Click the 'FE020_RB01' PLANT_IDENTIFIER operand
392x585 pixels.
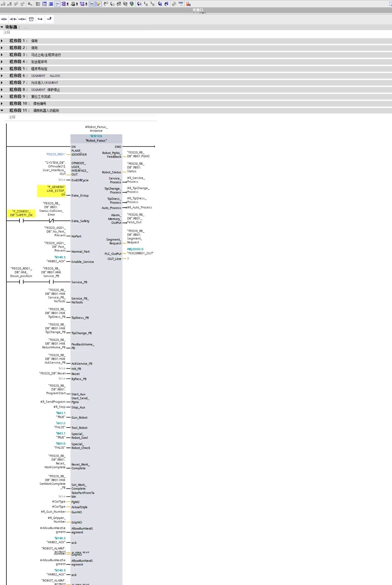tap(56, 155)
